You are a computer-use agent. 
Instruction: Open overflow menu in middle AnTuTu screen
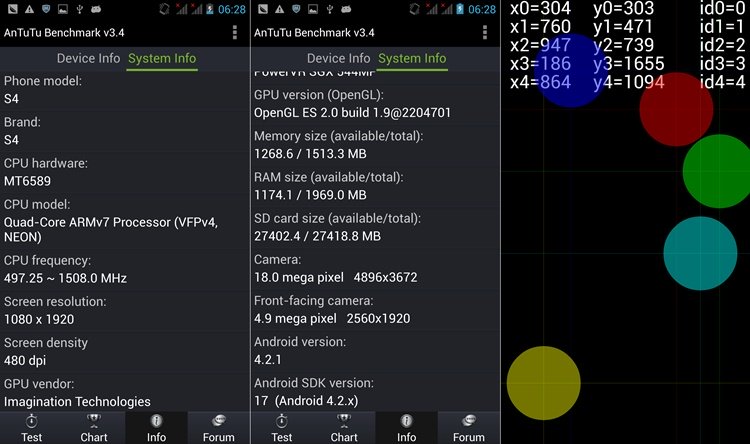[485, 33]
